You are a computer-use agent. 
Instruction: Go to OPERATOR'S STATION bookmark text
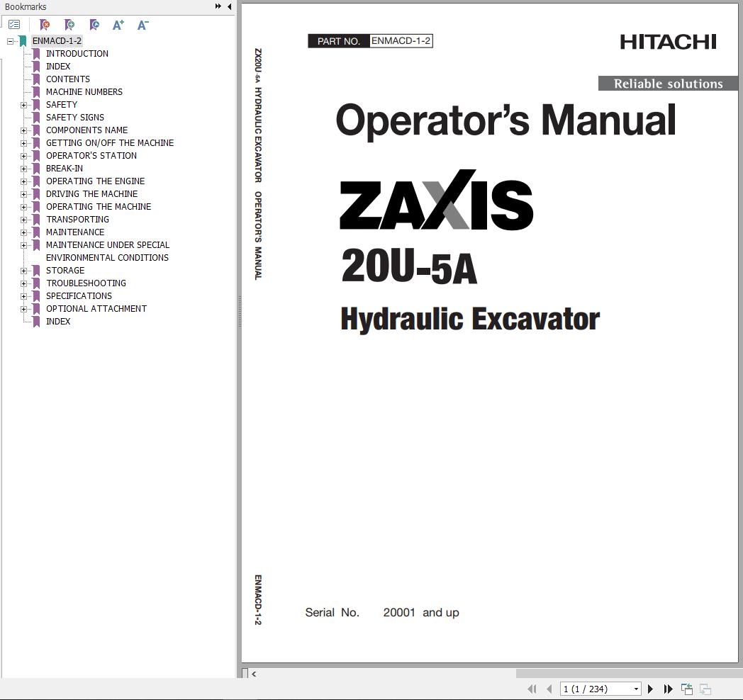(x=91, y=156)
